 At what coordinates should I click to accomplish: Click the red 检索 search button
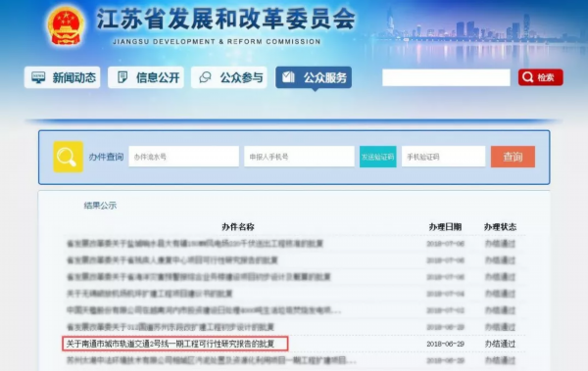(x=540, y=77)
